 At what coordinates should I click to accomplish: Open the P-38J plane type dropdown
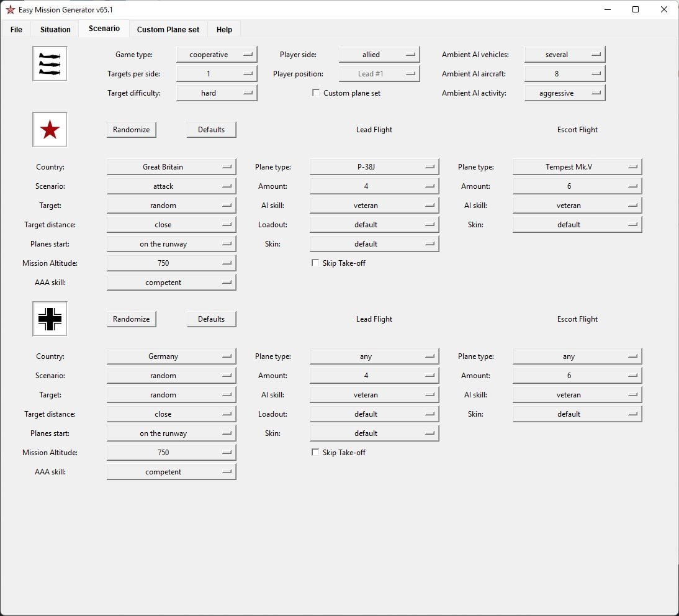(374, 167)
